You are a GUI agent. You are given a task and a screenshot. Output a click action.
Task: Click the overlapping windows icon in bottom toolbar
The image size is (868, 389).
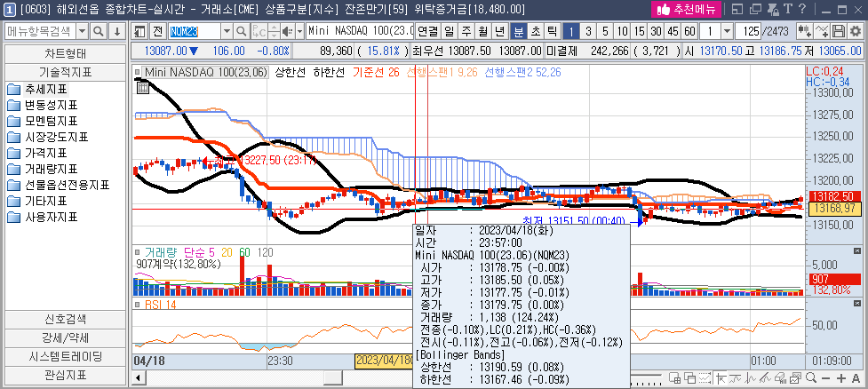[689, 378]
